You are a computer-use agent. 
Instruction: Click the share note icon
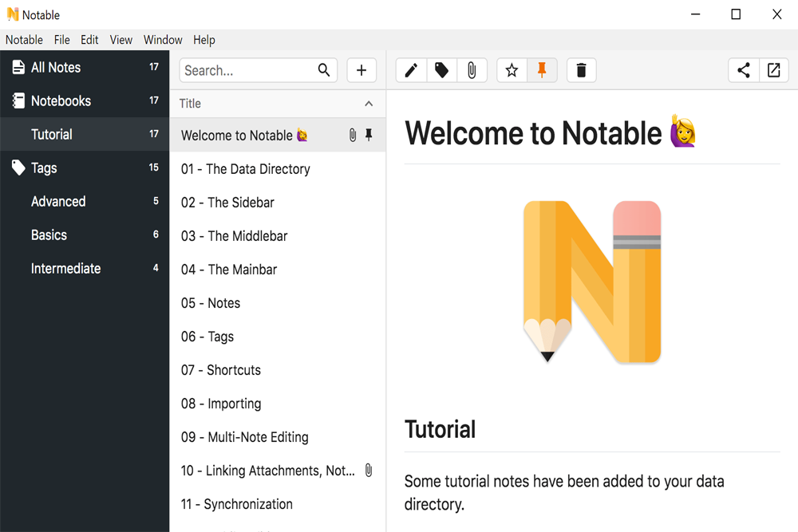click(743, 70)
